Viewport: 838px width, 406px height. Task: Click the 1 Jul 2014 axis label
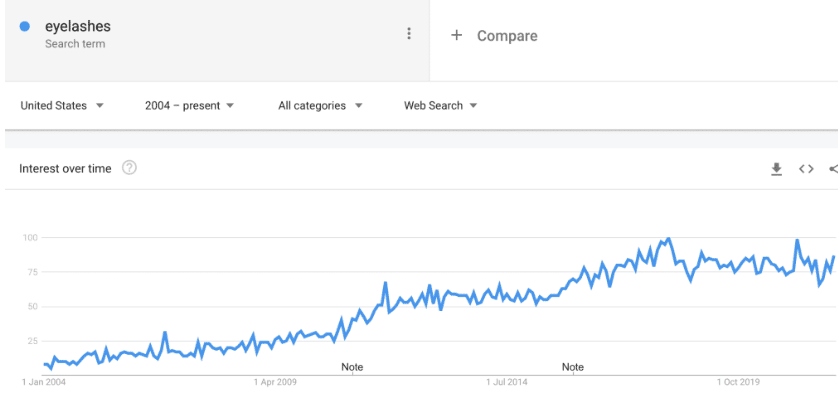click(x=507, y=382)
